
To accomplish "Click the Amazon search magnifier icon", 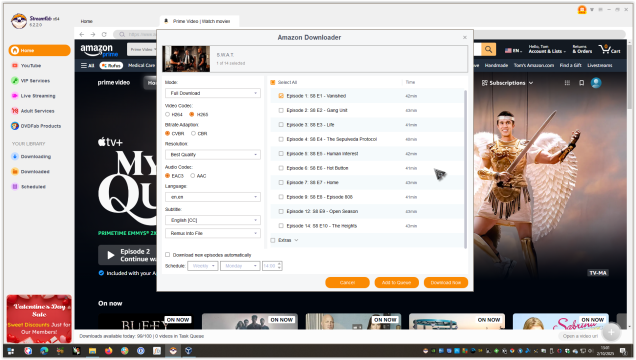I will pos(488,50).
